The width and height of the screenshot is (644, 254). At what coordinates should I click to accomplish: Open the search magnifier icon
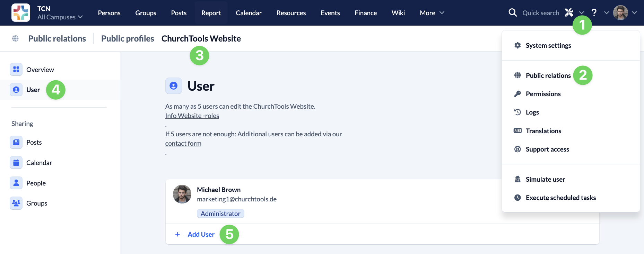tap(512, 13)
